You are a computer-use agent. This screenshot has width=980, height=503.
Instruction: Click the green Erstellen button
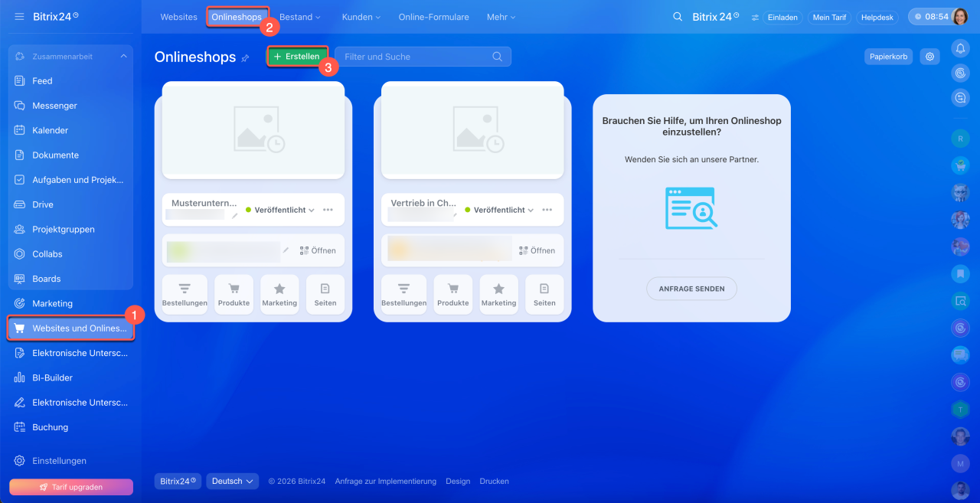click(x=297, y=57)
